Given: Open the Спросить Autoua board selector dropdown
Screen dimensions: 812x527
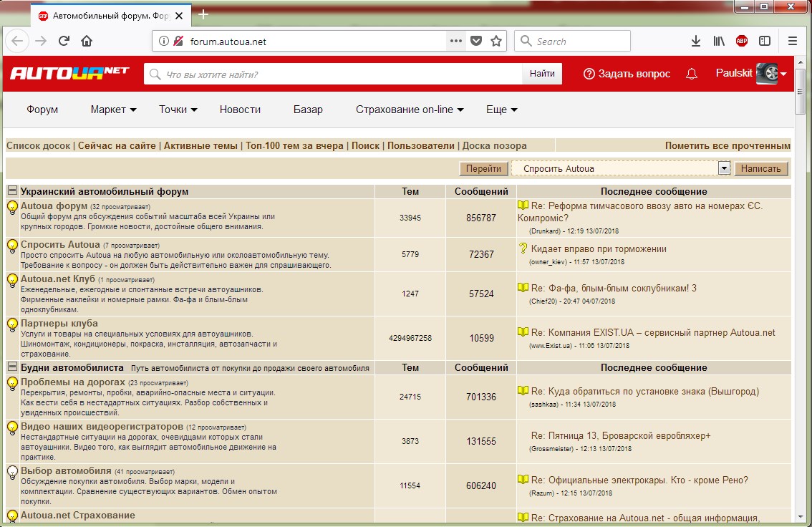Looking at the screenshot, I should click(x=724, y=168).
